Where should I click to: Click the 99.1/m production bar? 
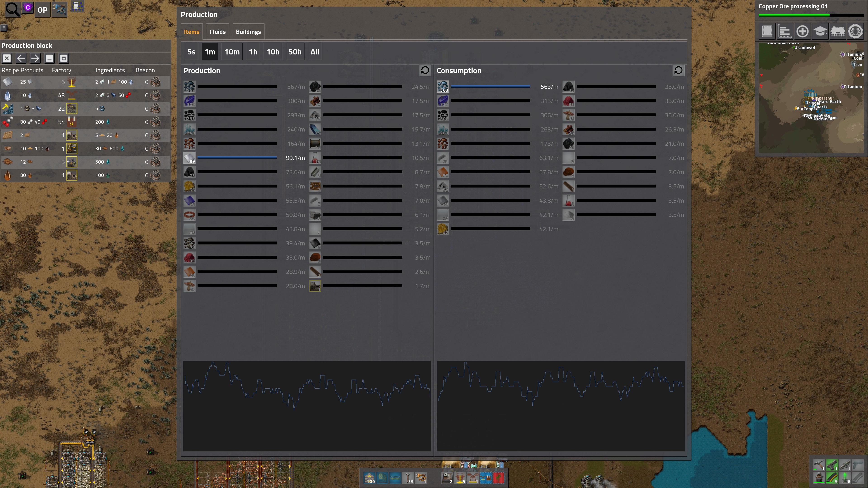click(237, 158)
